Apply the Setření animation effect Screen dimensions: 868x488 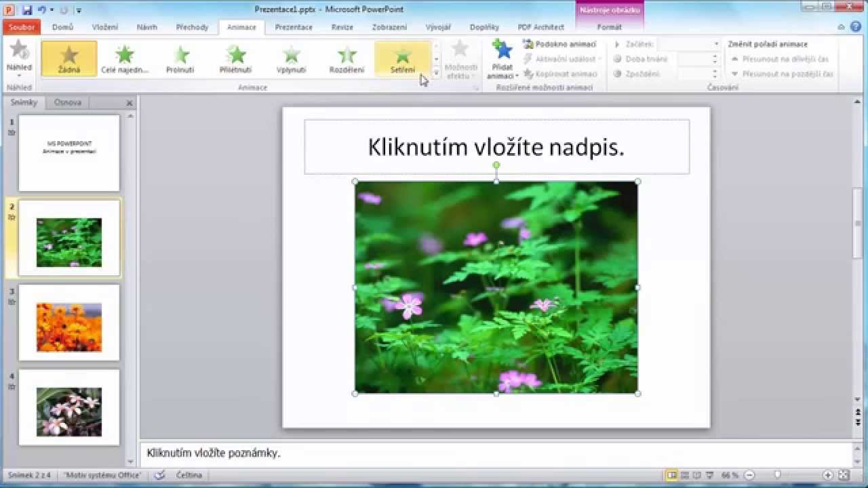(403, 58)
